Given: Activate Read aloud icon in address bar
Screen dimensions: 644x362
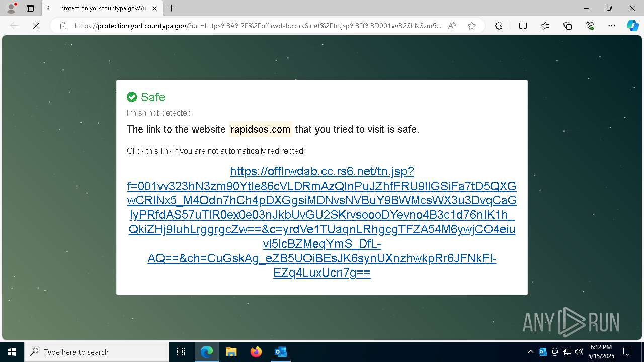Looking at the screenshot, I should [x=452, y=26].
